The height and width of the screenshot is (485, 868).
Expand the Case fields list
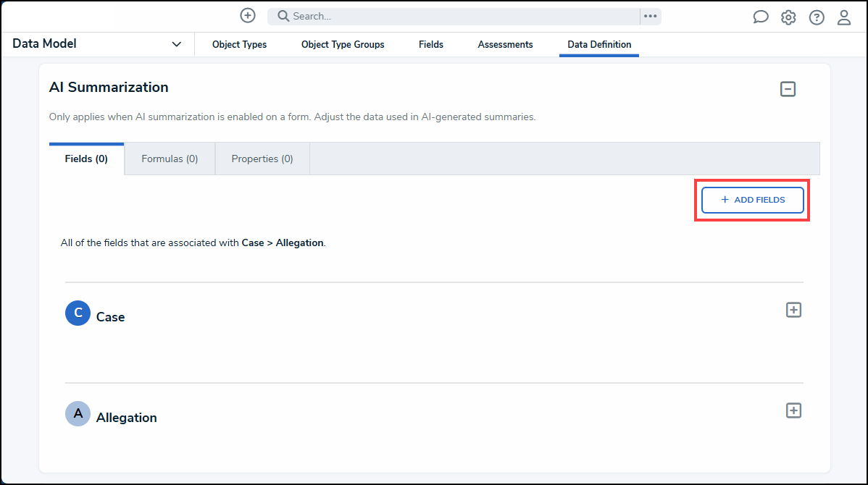(793, 309)
